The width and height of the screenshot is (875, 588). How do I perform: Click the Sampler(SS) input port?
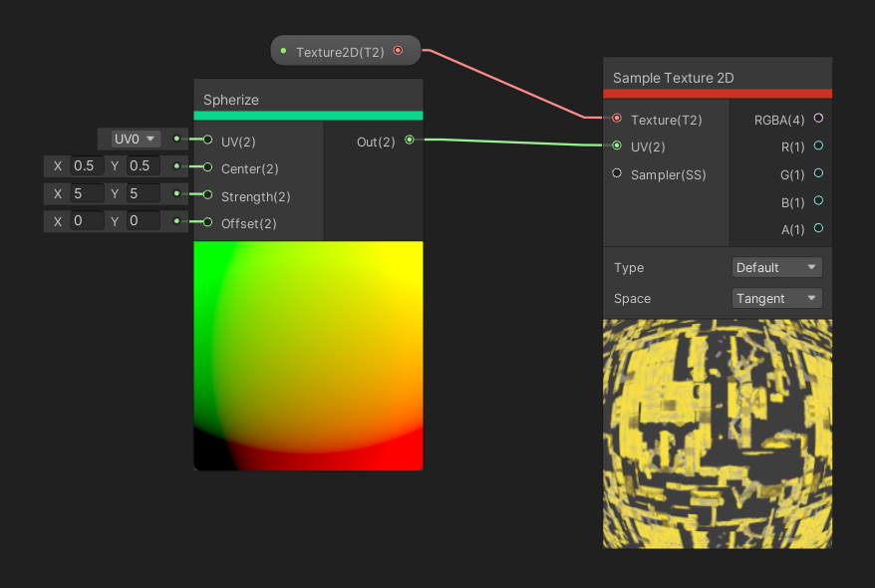pos(617,174)
